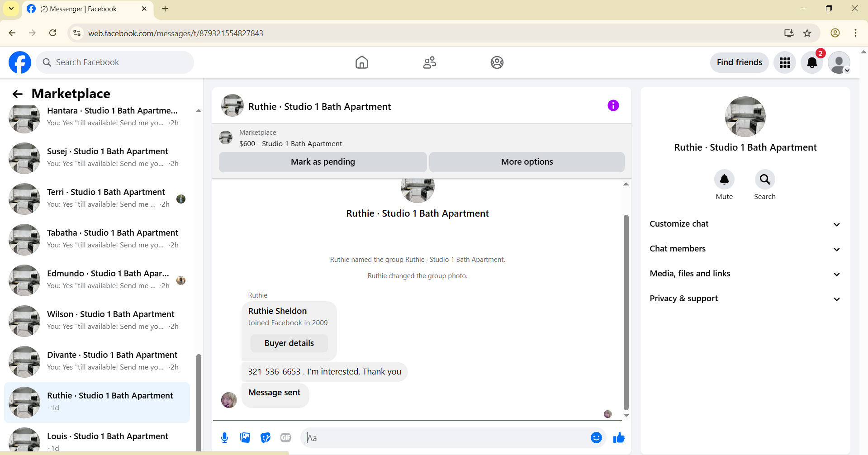Open conversation info purple icon
Viewport: 868px width, 455px height.
[613, 105]
